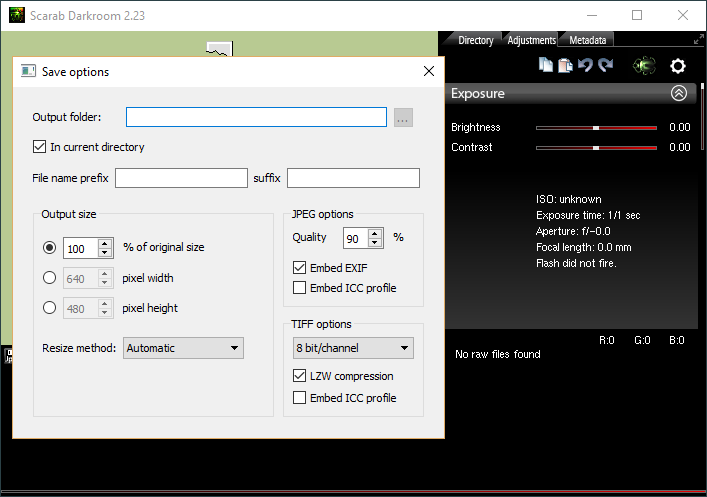707x497 pixels.
Task: Minimize the Scarab Darkroom window
Action: [x=592, y=15]
